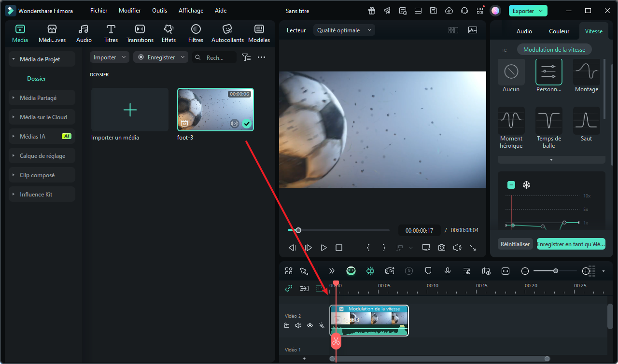Lock the Vidéo 2 track
Screen dimensions: 618x364
(287, 325)
